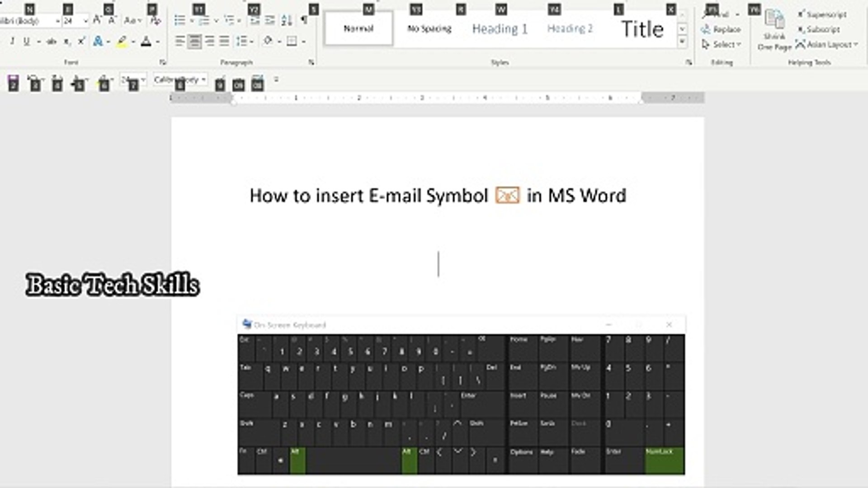Expand the Styles gallery More arrow
This screenshot has height=488, width=868.
[682, 42]
